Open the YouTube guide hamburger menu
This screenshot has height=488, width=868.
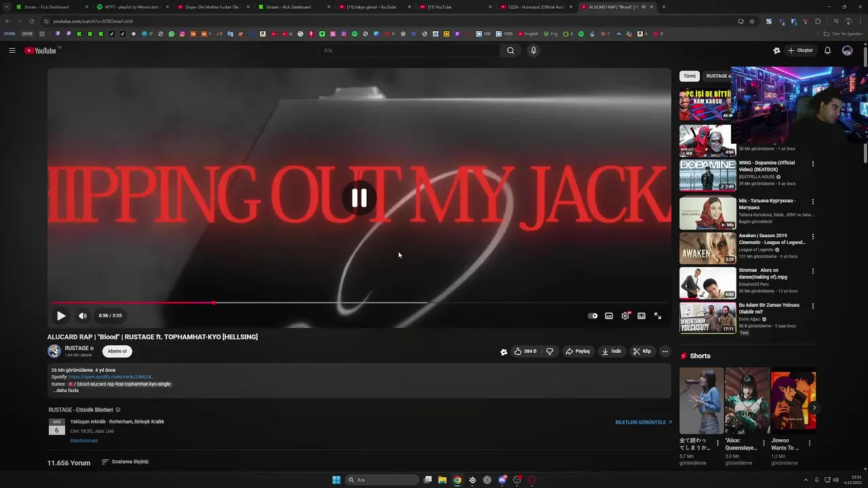tap(12, 50)
